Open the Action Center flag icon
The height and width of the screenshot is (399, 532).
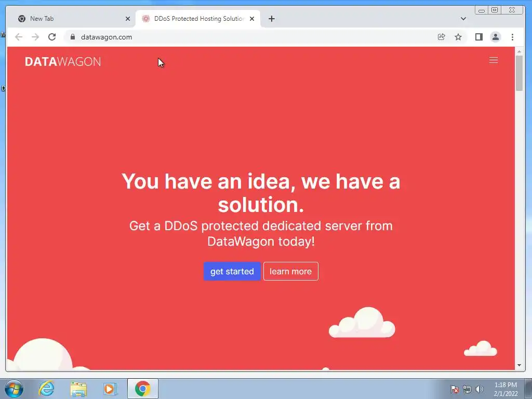[x=455, y=389]
